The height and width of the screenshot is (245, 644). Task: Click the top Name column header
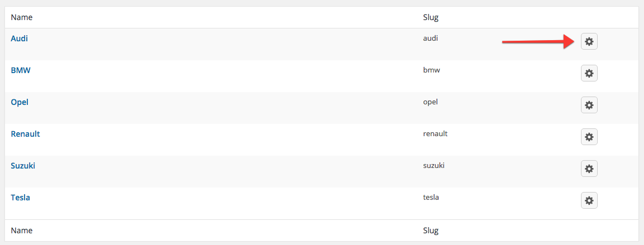(x=22, y=18)
